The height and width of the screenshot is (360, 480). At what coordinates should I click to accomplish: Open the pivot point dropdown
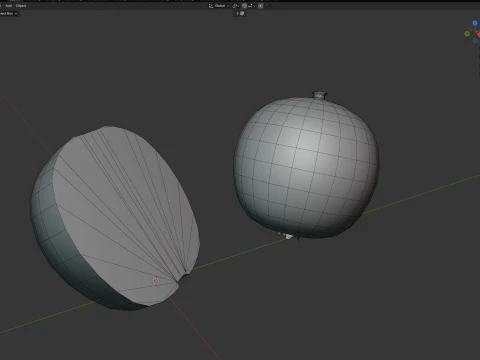click(236, 6)
